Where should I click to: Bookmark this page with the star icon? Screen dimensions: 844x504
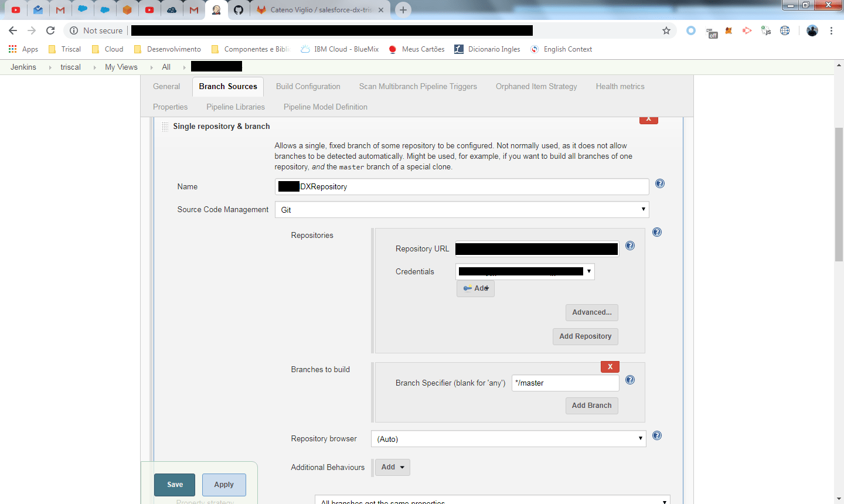pos(666,30)
